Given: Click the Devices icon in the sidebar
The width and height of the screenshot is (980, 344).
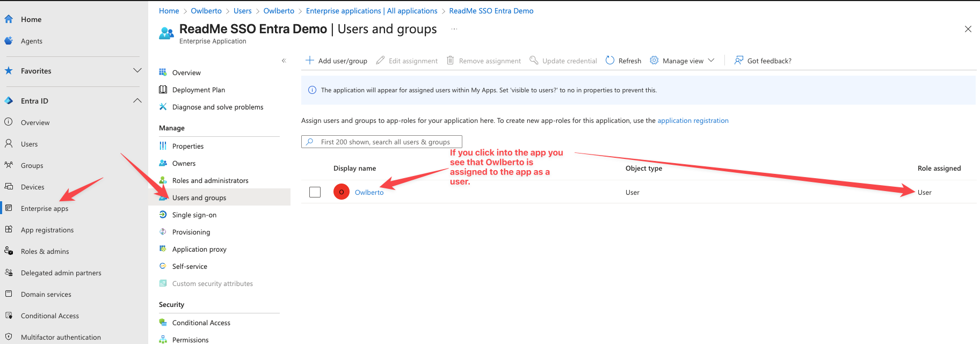Looking at the screenshot, I should (x=9, y=187).
